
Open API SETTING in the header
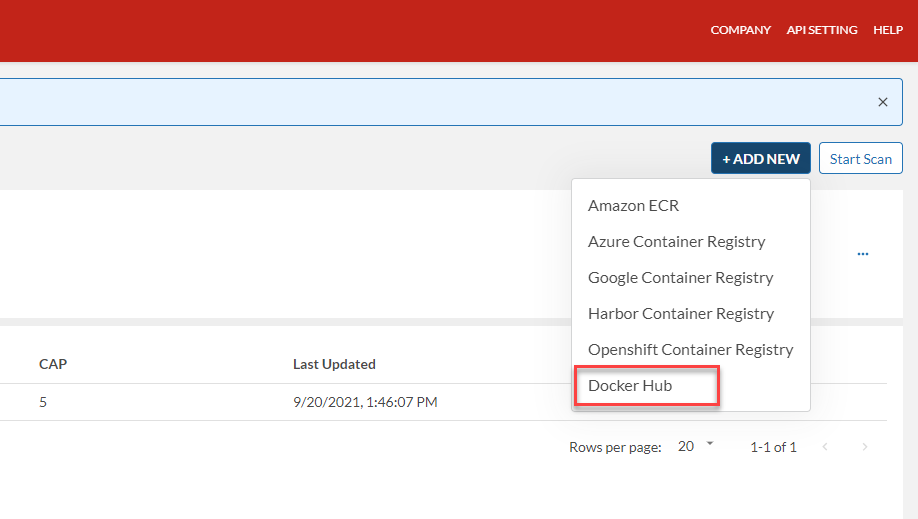coord(822,30)
